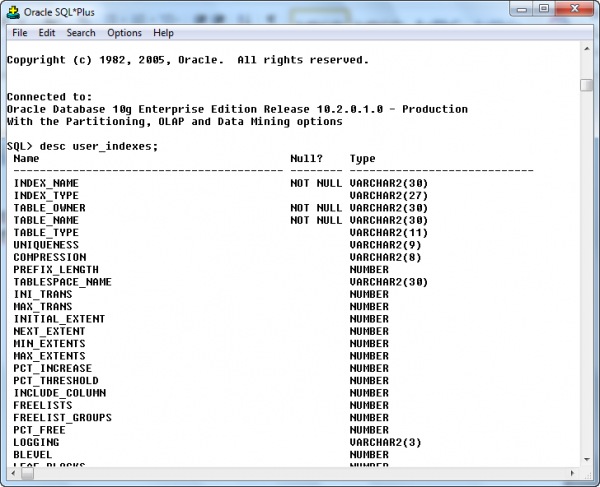Screen dimensions: 600x487
Task: Click the TABLE_TYPE column row
Action: (x=221, y=233)
